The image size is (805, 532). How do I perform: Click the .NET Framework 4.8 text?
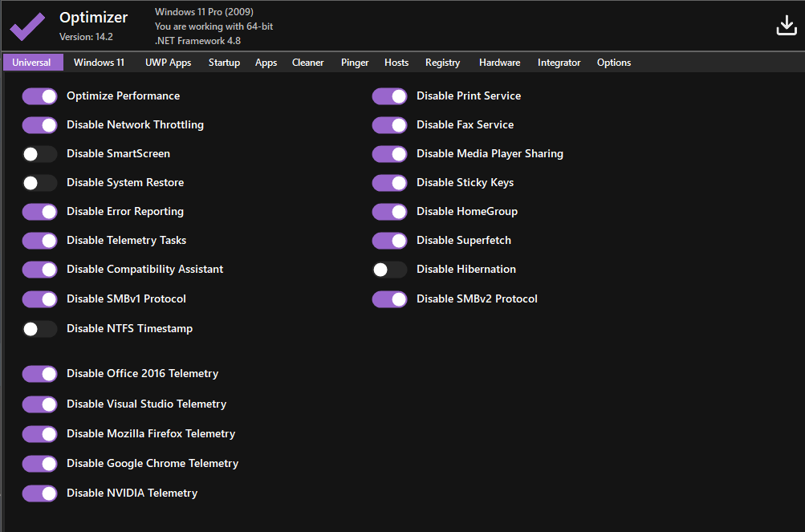click(197, 41)
